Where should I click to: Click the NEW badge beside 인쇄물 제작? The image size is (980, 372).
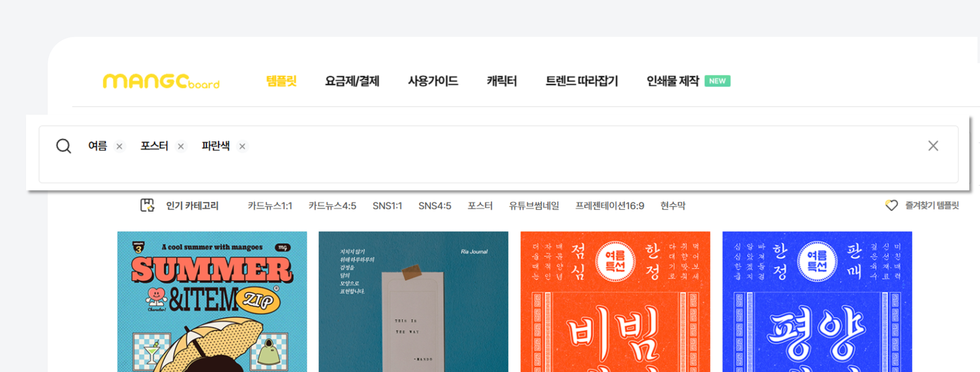[717, 81]
